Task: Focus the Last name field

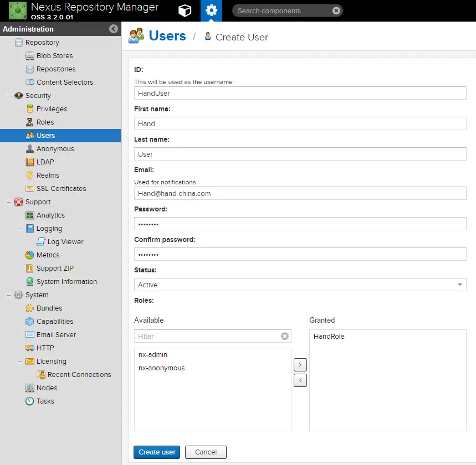Action: click(x=300, y=154)
